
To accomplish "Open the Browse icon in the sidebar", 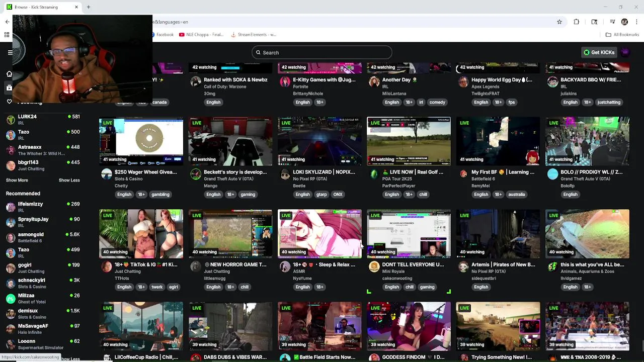I will click(x=9, y=87).
